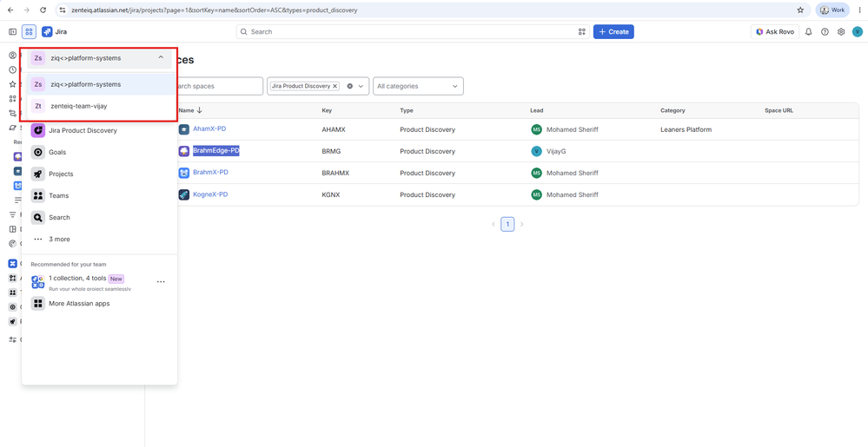Click the browser address bar URL
868x447 pixels.
pos(215,10)
